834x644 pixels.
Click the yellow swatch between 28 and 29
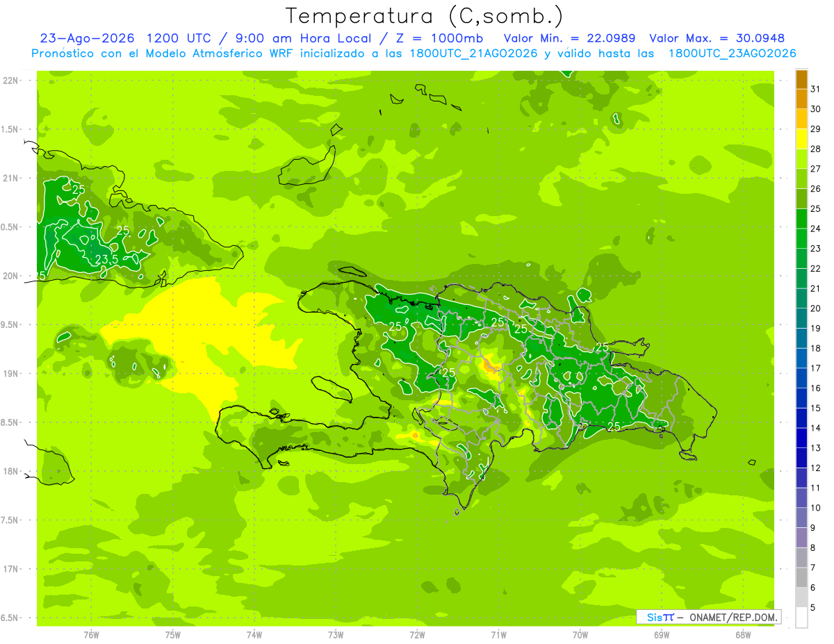point(801,139)
